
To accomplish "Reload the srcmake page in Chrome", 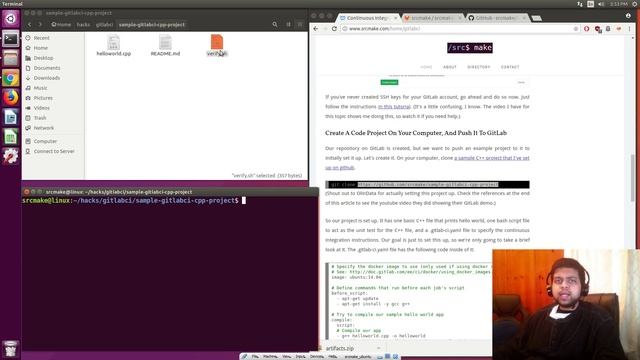I will pyautogui.click(x=334, y=29).
